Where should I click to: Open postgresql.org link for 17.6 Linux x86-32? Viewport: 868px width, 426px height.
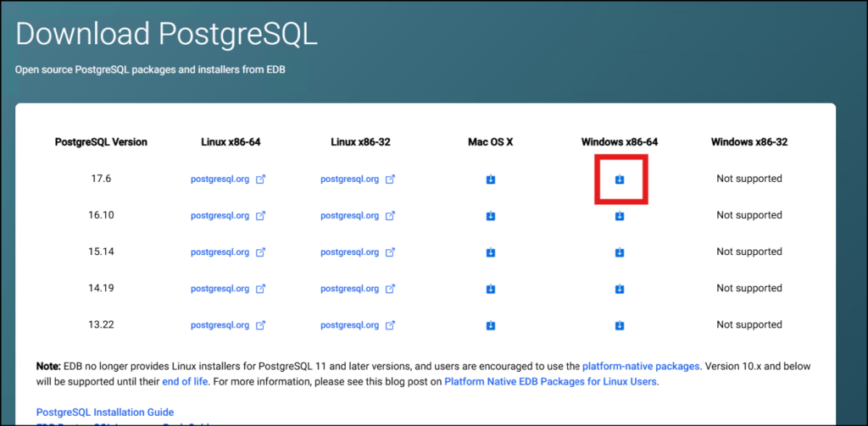click(x=350, y=179)
